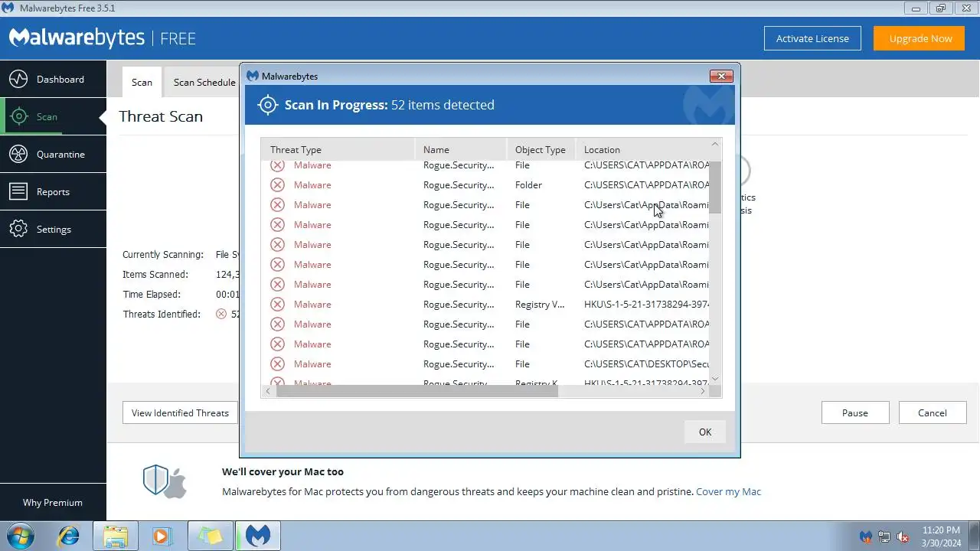Sort by Name column header
The height and width of the screenshot is (551, 980).
pyautogui.click(x=461, y=149)
